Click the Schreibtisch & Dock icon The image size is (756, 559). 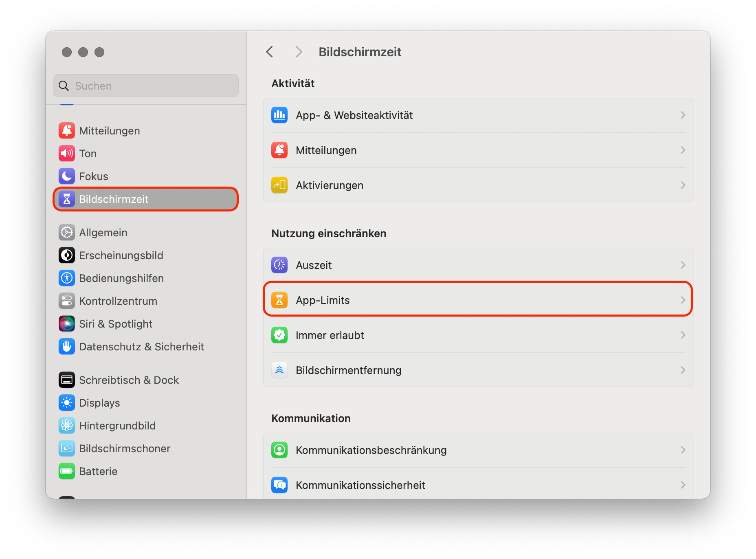coord(67,380)
